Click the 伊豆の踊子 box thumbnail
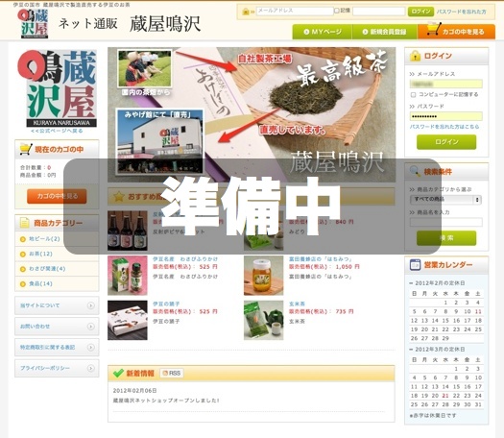Image resolution: width=504 pixels, height=438 pixels. click(128, 320)
